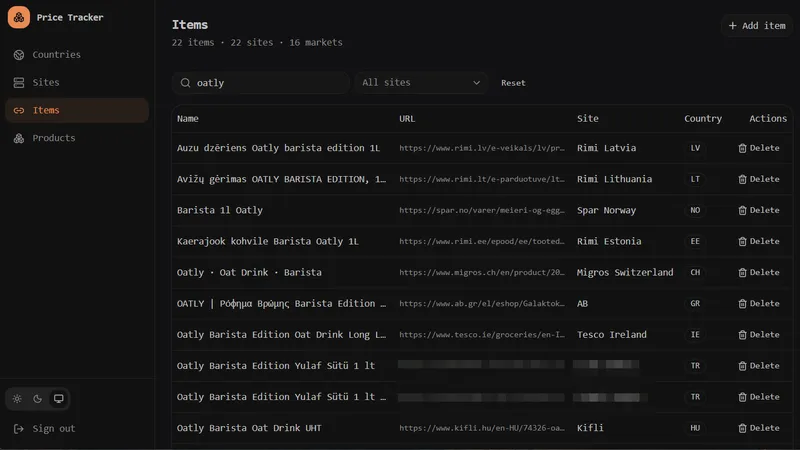Open the rimi.lv item URL
Screen dimensions: 800x450
[482, 148]
